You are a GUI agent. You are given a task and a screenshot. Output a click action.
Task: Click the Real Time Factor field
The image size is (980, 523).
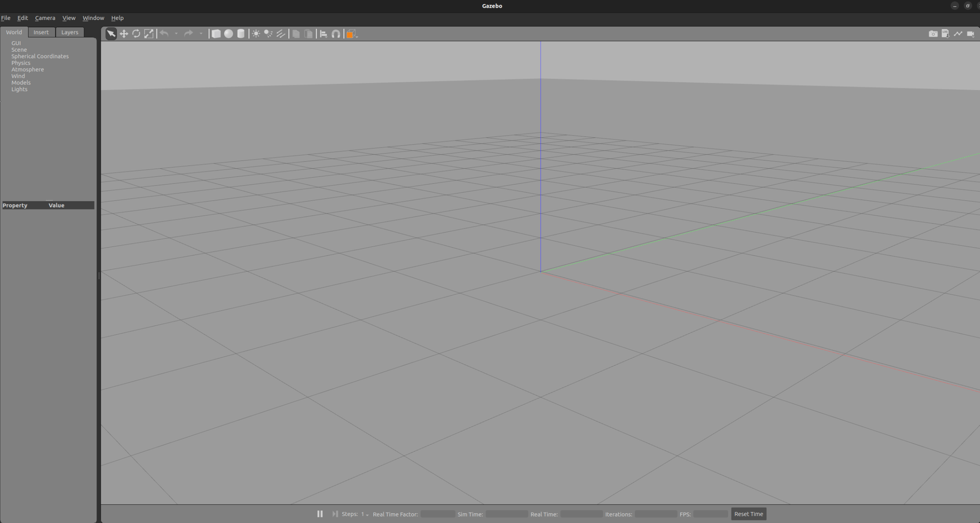[438, 514]
